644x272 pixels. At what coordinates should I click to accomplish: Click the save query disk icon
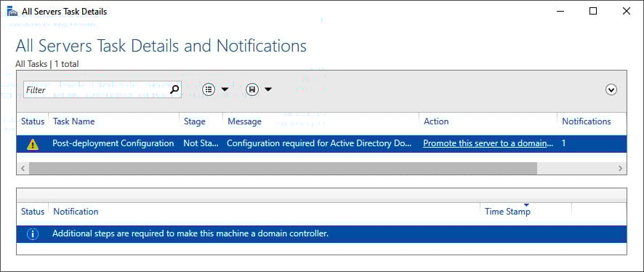click(252, 89)
